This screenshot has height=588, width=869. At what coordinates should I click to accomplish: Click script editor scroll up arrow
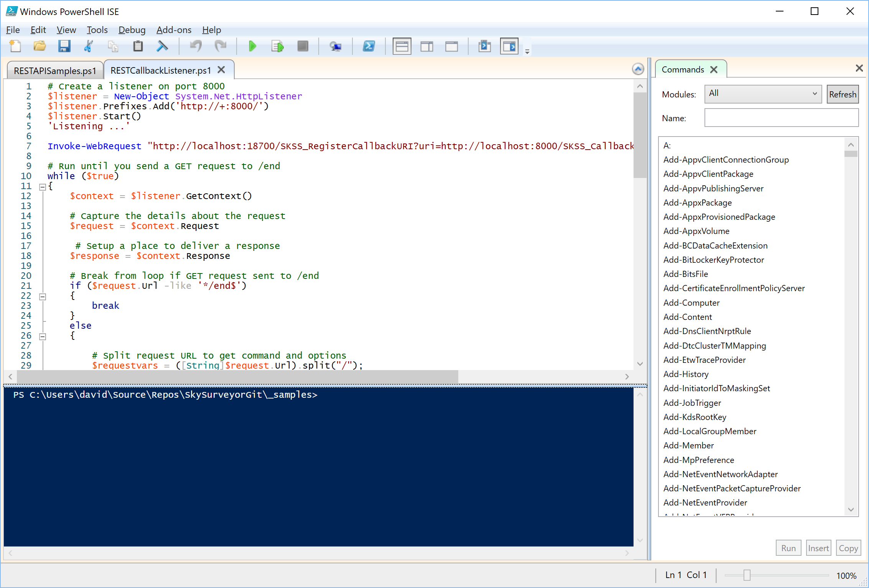click(640, 86)
